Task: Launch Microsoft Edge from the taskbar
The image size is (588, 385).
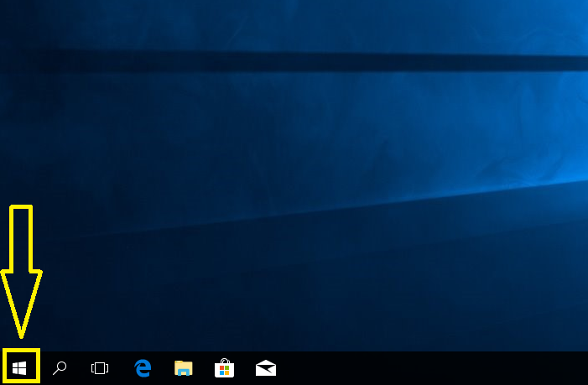Action: (x=143, y=367)
